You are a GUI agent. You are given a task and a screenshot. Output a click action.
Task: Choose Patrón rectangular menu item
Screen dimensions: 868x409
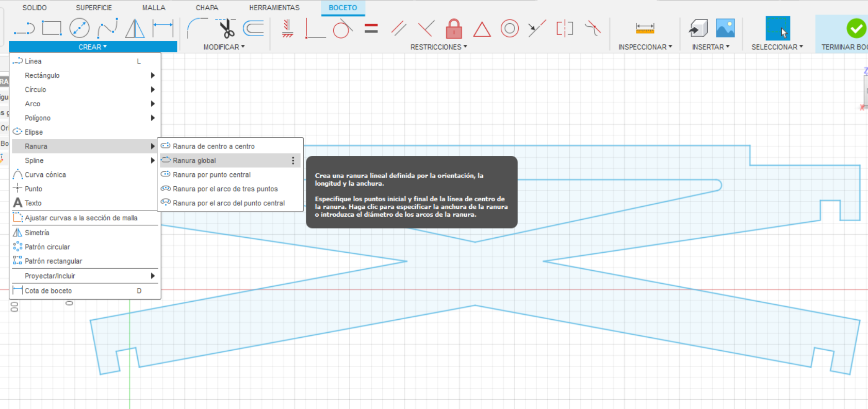point(85,261)
